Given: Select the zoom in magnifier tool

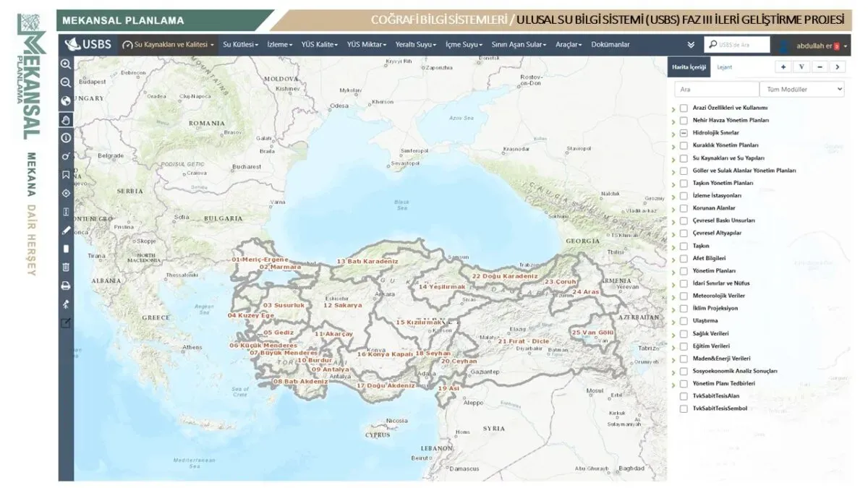Looking at the screenshot, I should coord(66,64).
